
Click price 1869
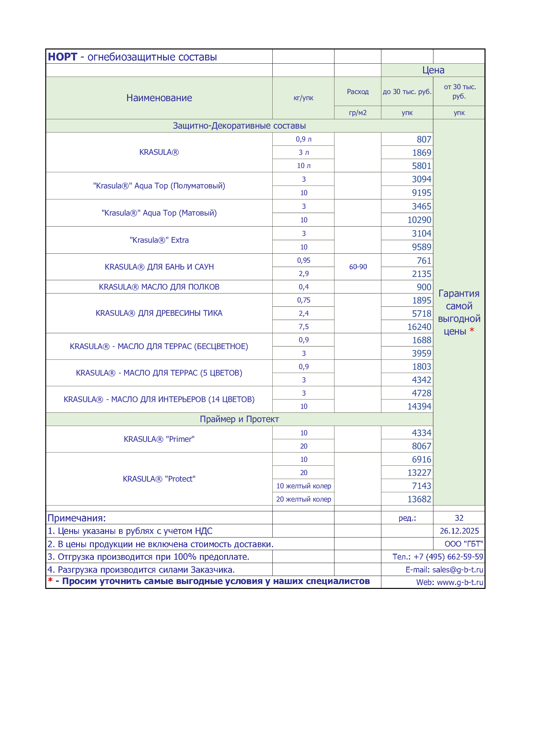click(422, 153)
